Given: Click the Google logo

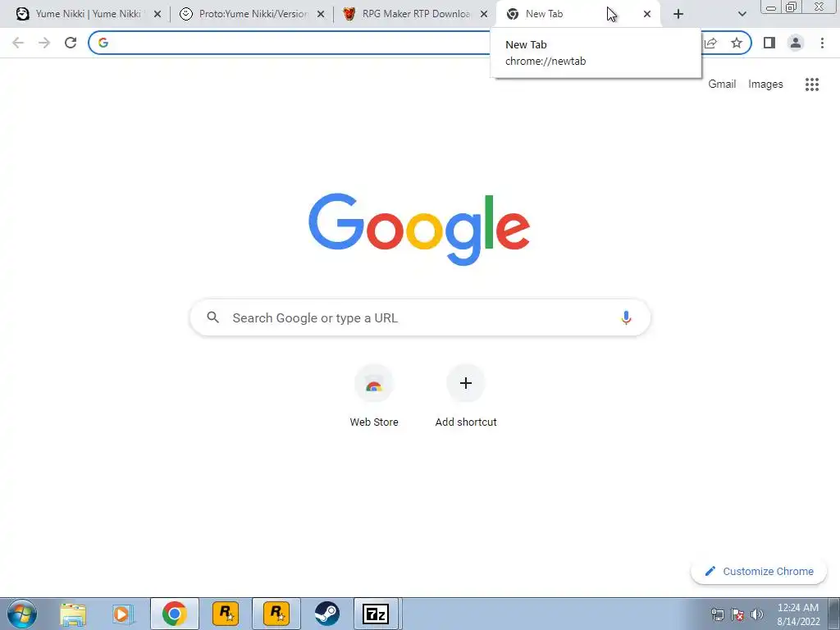Looking at the screenshot, I should click(419, 230).
